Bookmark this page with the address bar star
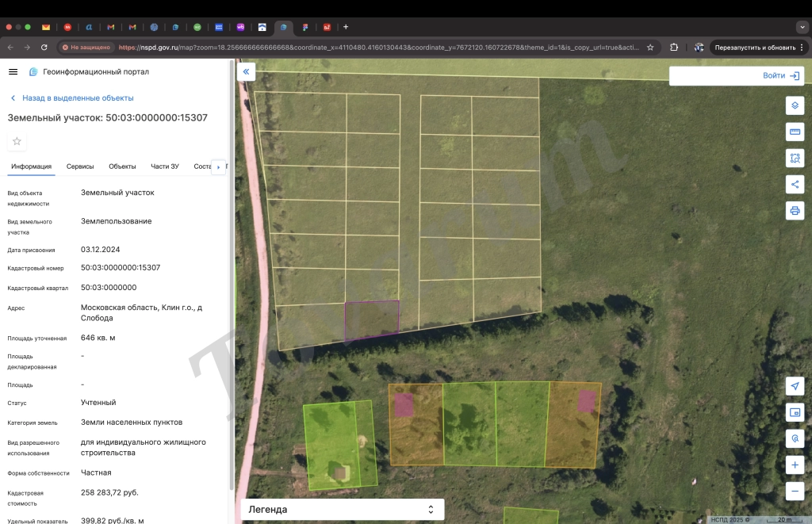This screenshot has width=812, height=524. [x=650, y=47]
